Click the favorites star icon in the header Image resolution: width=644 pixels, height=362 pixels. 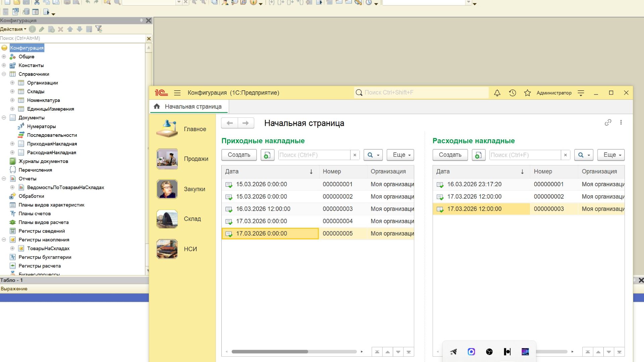point(527,93)
